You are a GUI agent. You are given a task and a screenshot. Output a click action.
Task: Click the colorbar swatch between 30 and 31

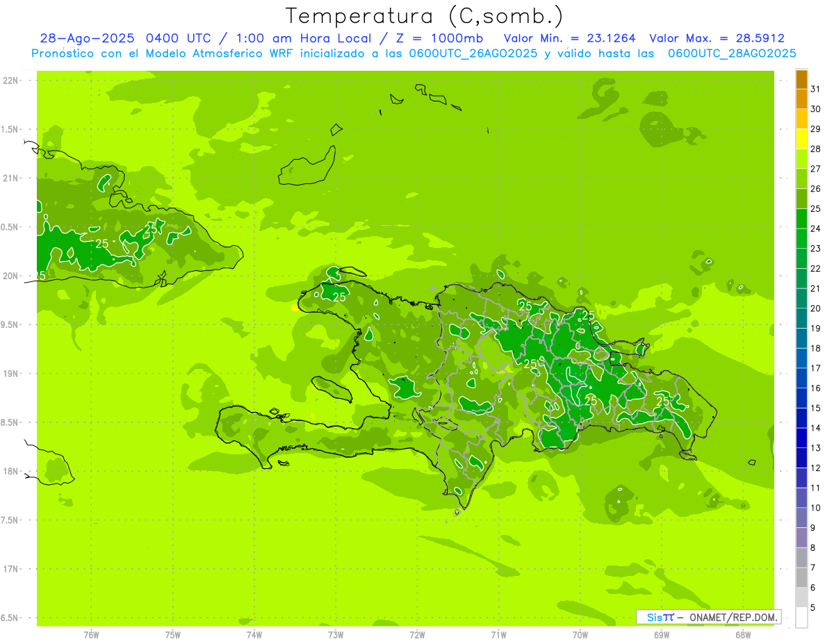(x=801, y=99)
